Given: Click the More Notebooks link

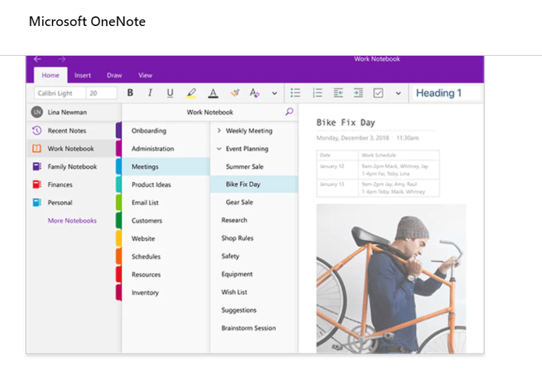Looking at the screenshot, I should point(72,220).
